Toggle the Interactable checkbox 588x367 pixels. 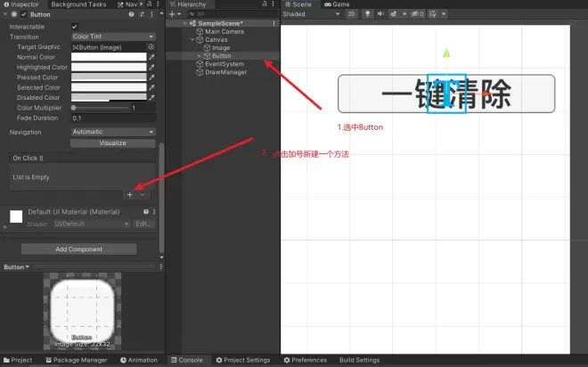point(74,27)
